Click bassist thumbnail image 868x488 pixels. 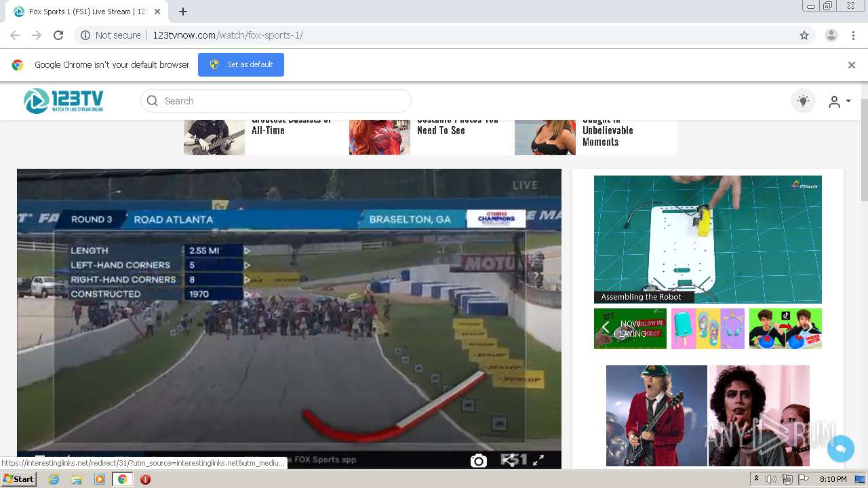pyautogui.click(x=214, y=136)
